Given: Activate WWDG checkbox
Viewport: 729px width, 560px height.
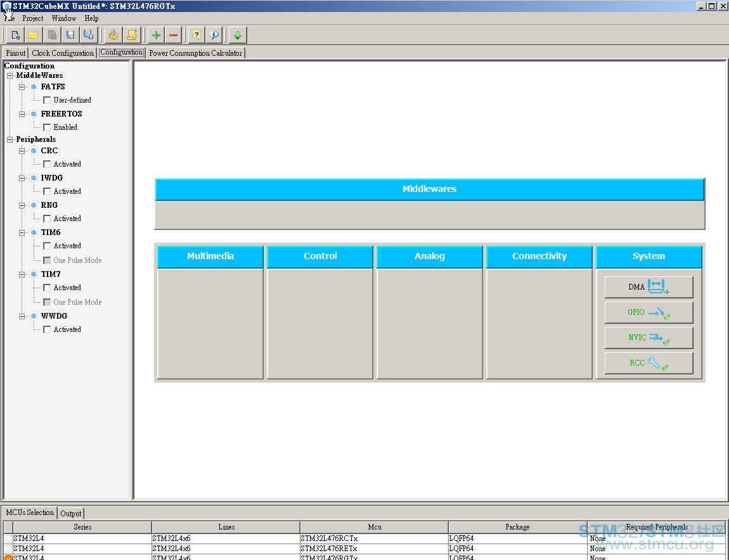Looking at the screenshot, I should (x=47, y=329).
